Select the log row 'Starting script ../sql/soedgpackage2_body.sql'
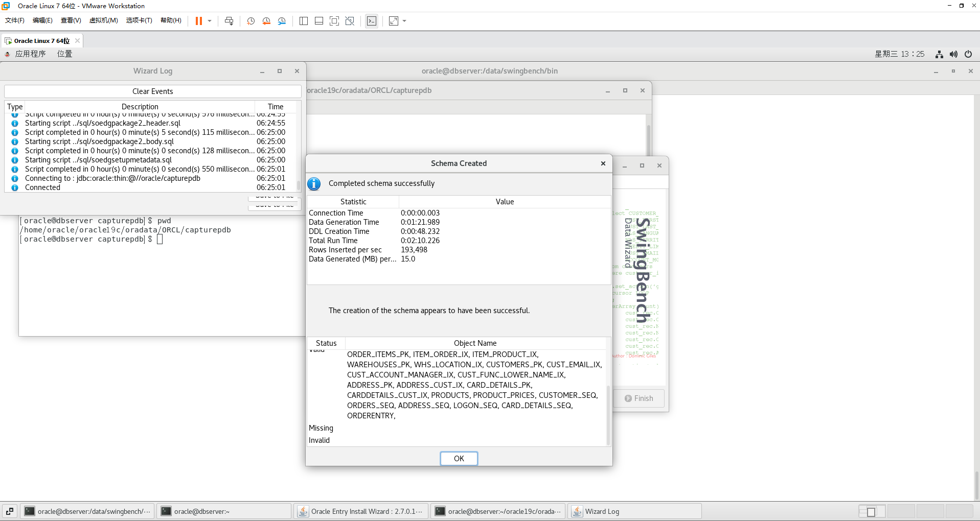This screenshot has width=980, height=521. click(150, 141)
